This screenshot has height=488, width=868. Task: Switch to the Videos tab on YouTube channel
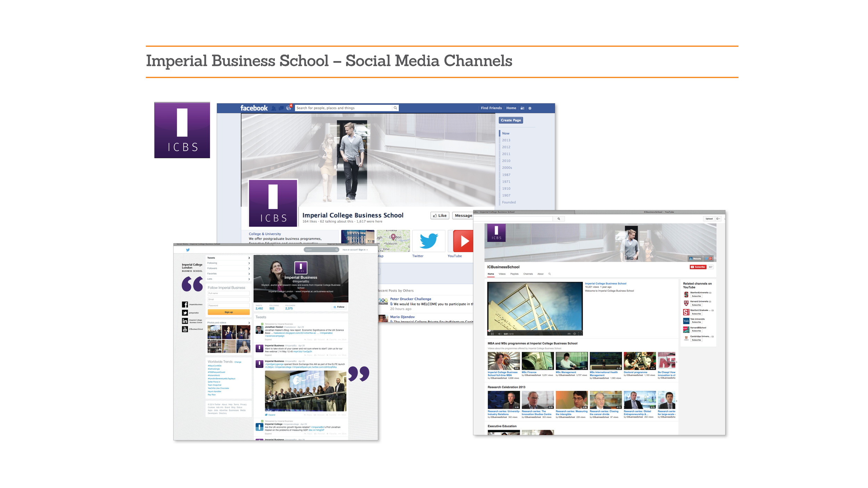point(502,274)
